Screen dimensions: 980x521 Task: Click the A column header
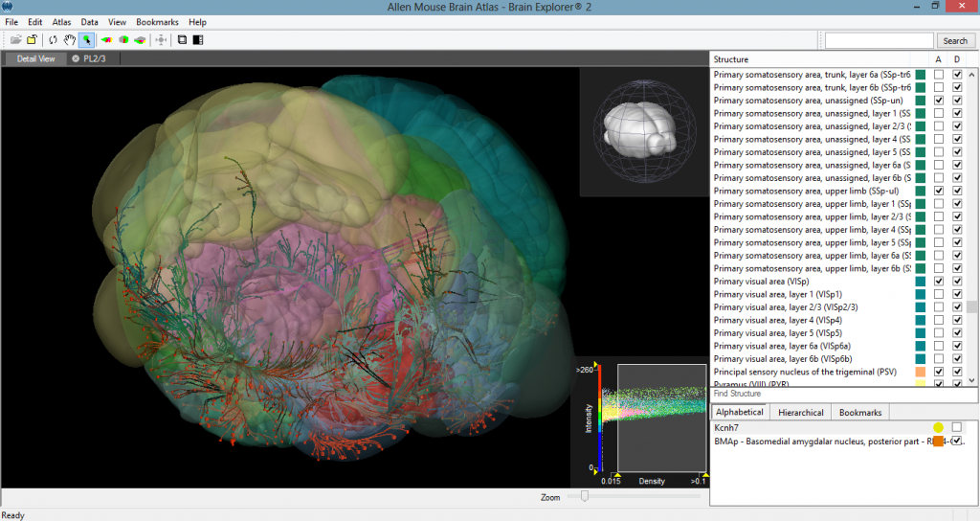coord(938,59)
